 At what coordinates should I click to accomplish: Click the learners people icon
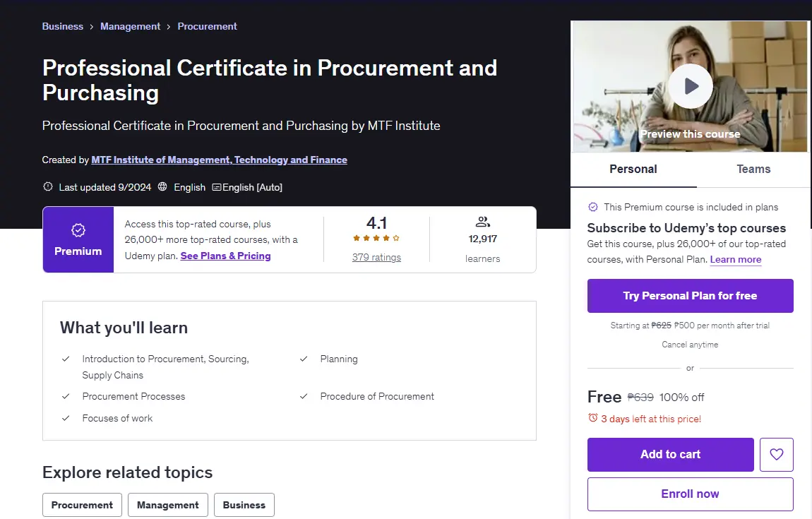pyautogui.click(x=483, y=222)
